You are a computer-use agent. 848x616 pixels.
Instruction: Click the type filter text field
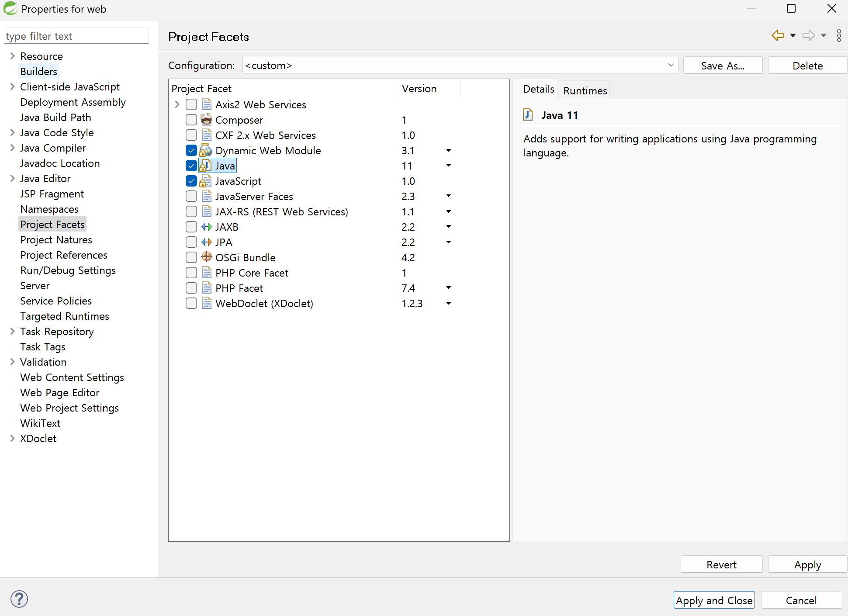tap(76, 36)
